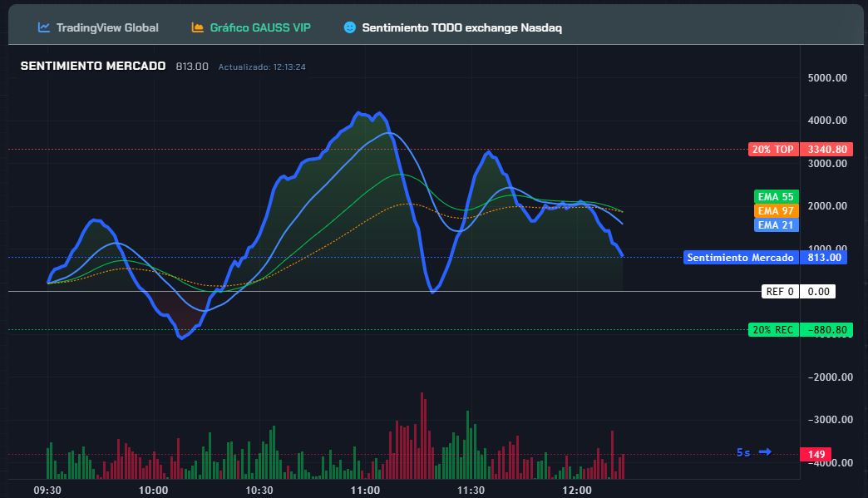The width and height of the screenshot is (868, 498).
Task: Select the EMA 97 orange badge
Action: pyautogui.click(x=776, y=211)
